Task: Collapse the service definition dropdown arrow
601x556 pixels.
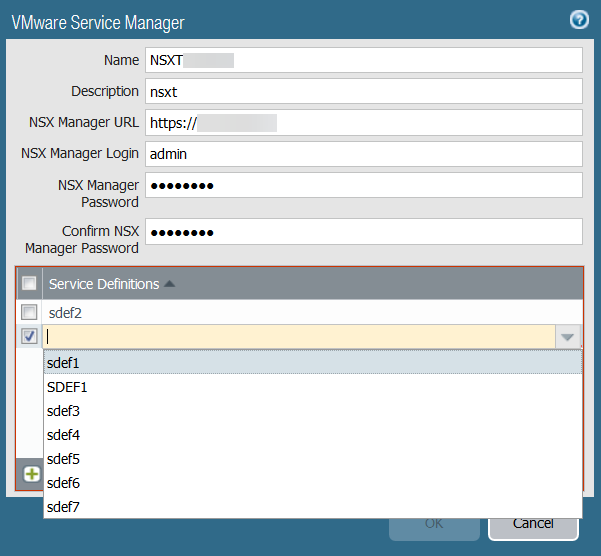Action: (567, 337)
